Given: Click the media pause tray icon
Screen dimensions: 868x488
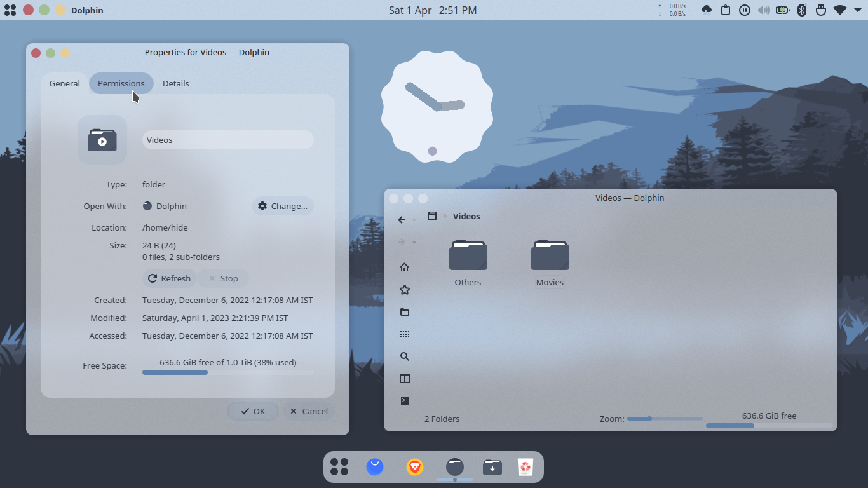Looking at the screenshot, I should point(745,10).
